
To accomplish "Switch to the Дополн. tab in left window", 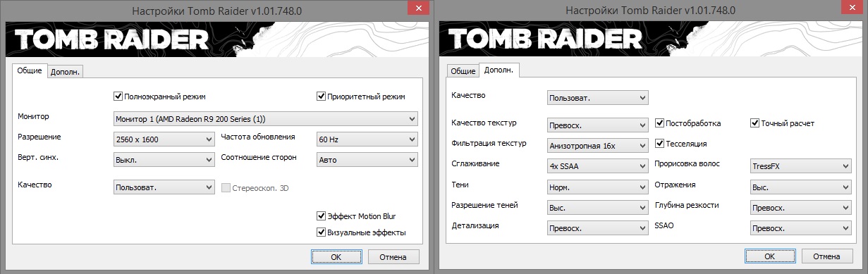I will pyautogui.click(x=65, y=71).
